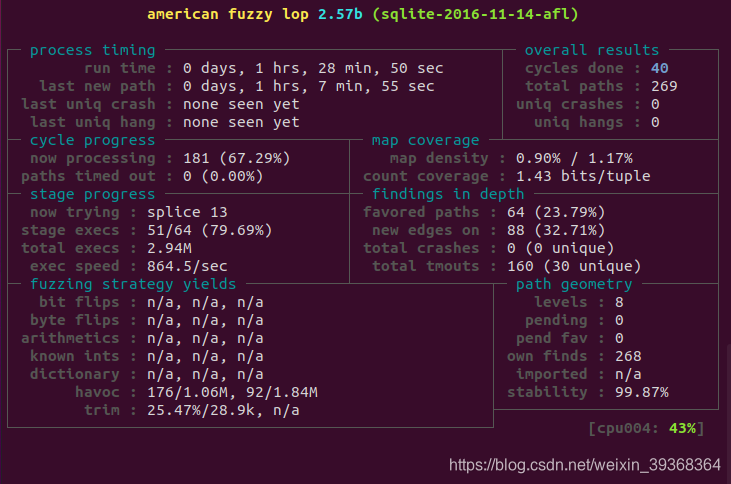Select the '(sqlite-2016-11-14-afl)' banner text

(x=475, y=14)
